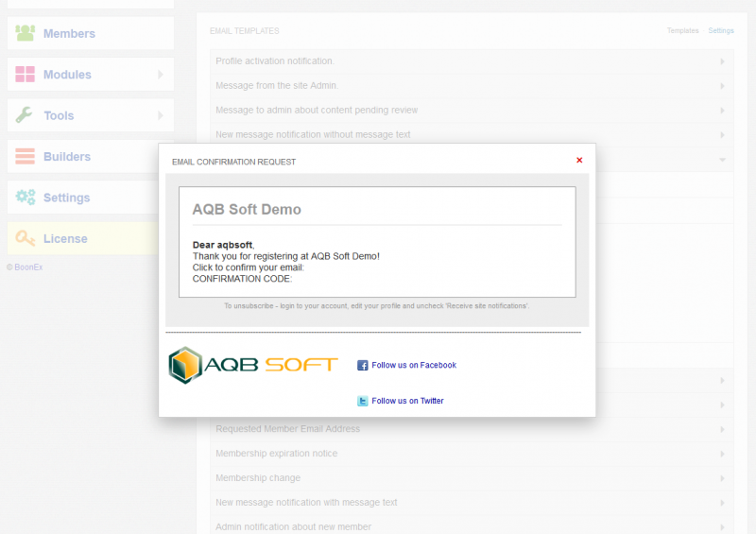The image size is (756, 534).
Task: Click the License key icon
Action: (x=26, y=238)
